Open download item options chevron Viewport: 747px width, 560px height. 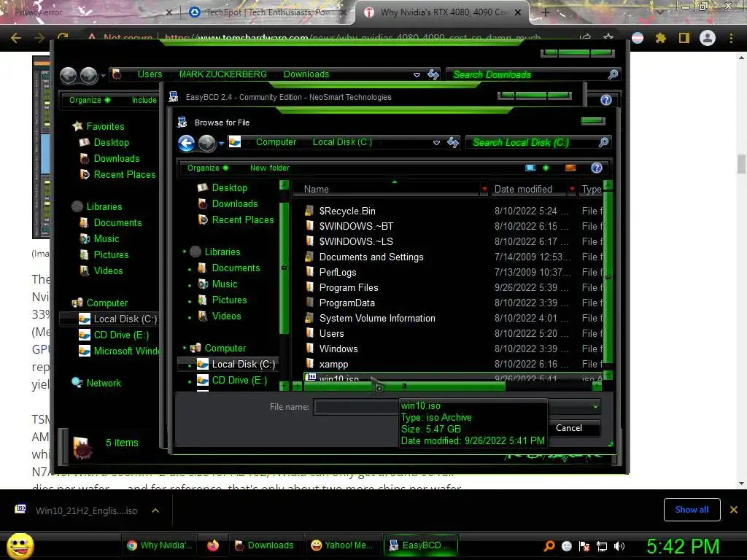point(155,510)
